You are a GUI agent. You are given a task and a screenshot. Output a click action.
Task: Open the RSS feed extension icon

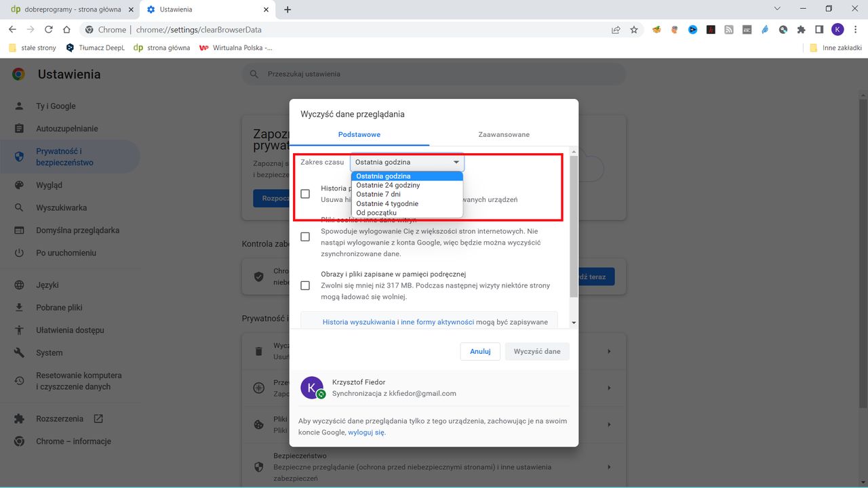[729, 29]
